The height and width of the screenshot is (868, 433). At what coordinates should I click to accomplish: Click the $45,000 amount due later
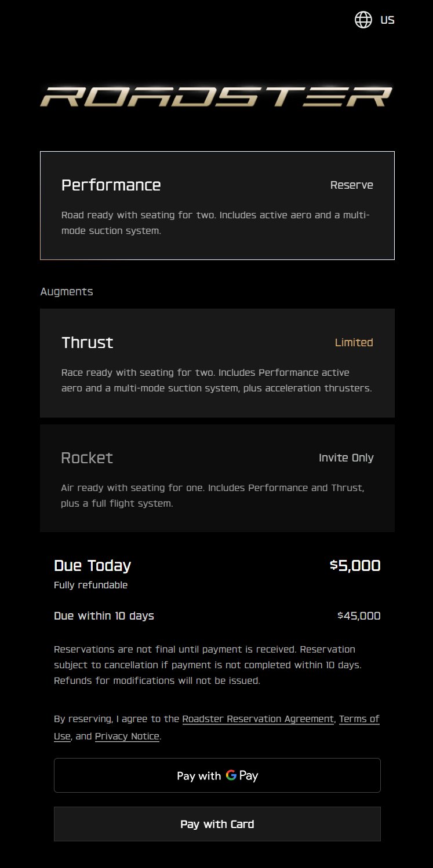(x=359, y=616)
